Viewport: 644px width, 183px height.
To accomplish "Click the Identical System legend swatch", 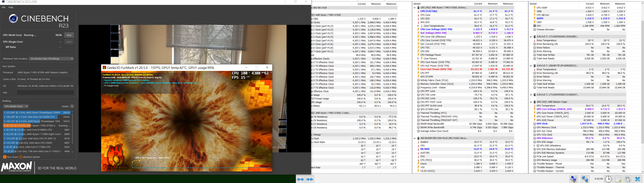I will (x=21, y=157).
